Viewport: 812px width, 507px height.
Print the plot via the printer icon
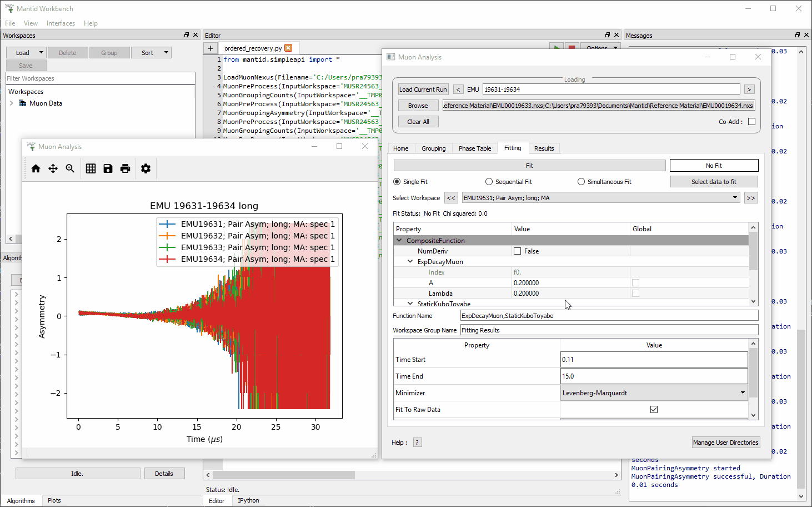[125, 168]
